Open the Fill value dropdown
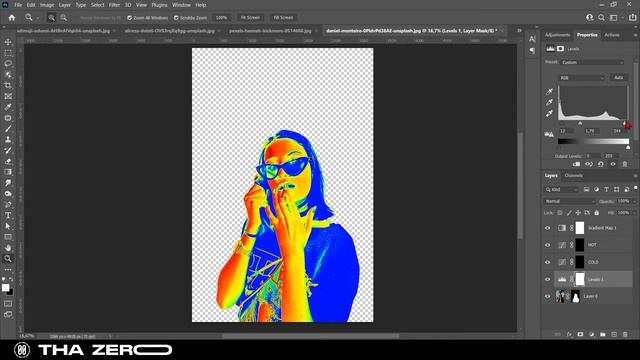 (634, 213)
